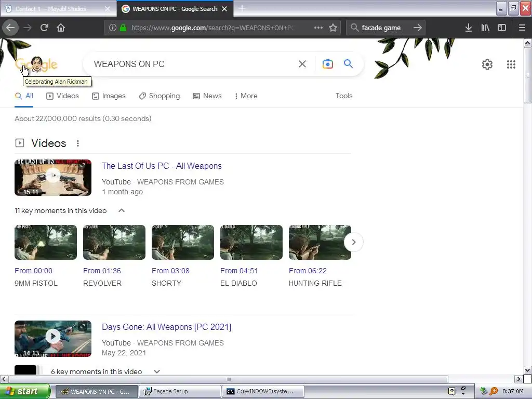
Task: Click the Forward navigation arrow
Action: coord(28,28)
